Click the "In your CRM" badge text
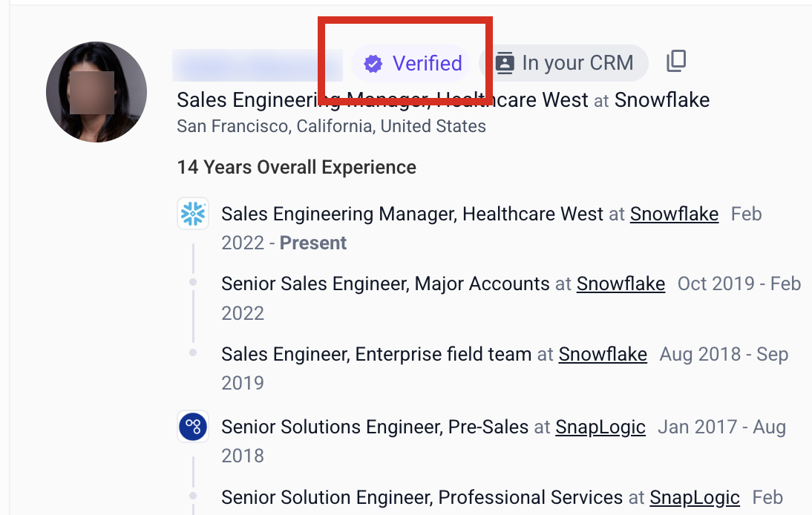812x515 pixels. coord(577,63)
